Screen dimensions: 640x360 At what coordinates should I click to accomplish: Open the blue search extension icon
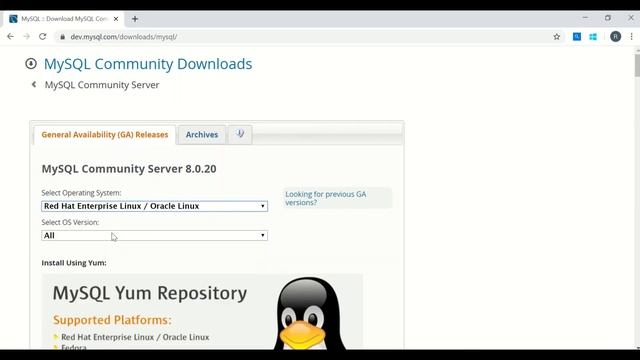(577, 37)
